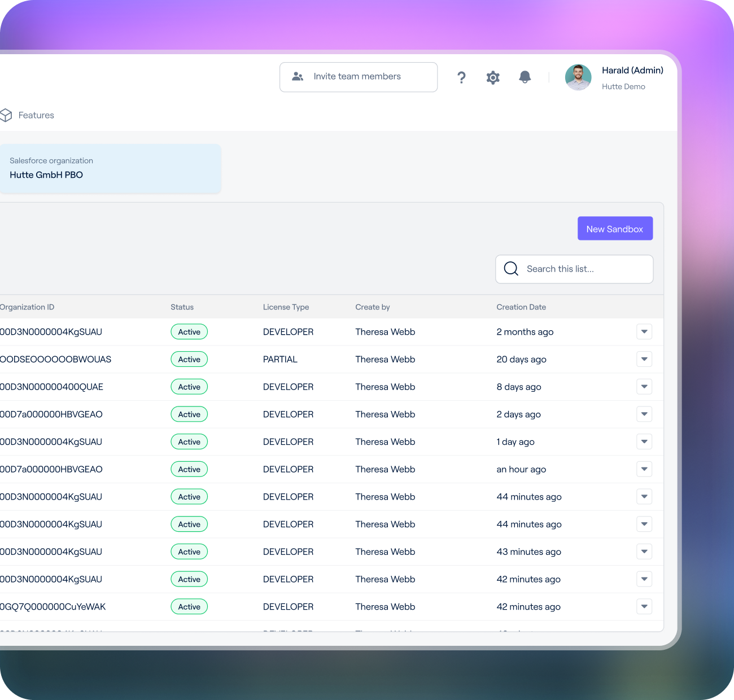Expand actions for 1 day ago row
The width and height of the screenshot is (734, 700).
pos(644,441)
